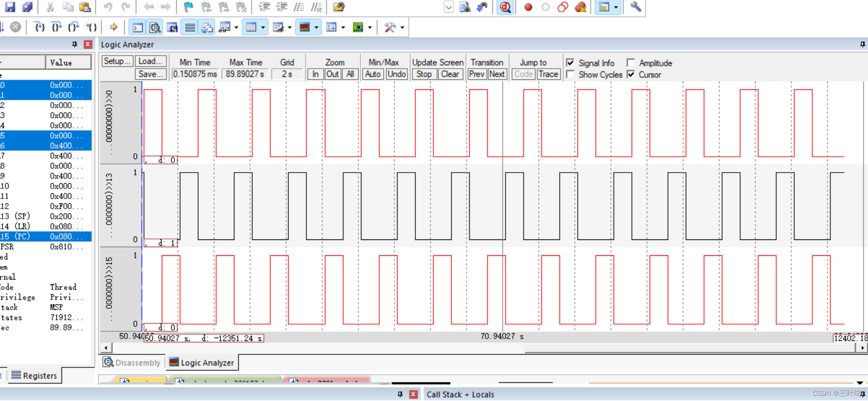Image resolution: width=868 pixels, height=401 pixels.
Task: Open the Configuration wrench icon
Action: click(636, 7)
